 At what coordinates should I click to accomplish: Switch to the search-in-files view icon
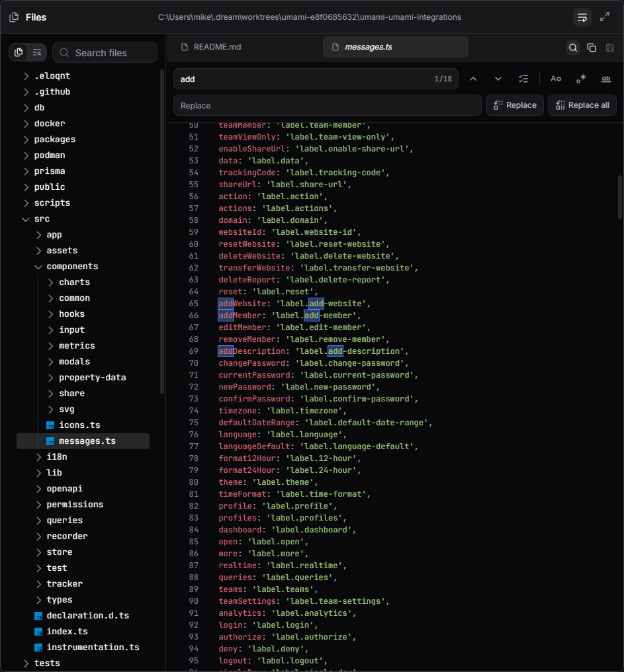(37, 52)
